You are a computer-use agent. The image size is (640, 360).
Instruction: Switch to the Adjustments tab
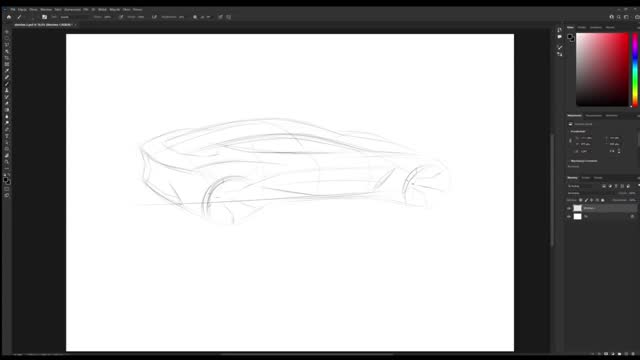click(594, 116)
